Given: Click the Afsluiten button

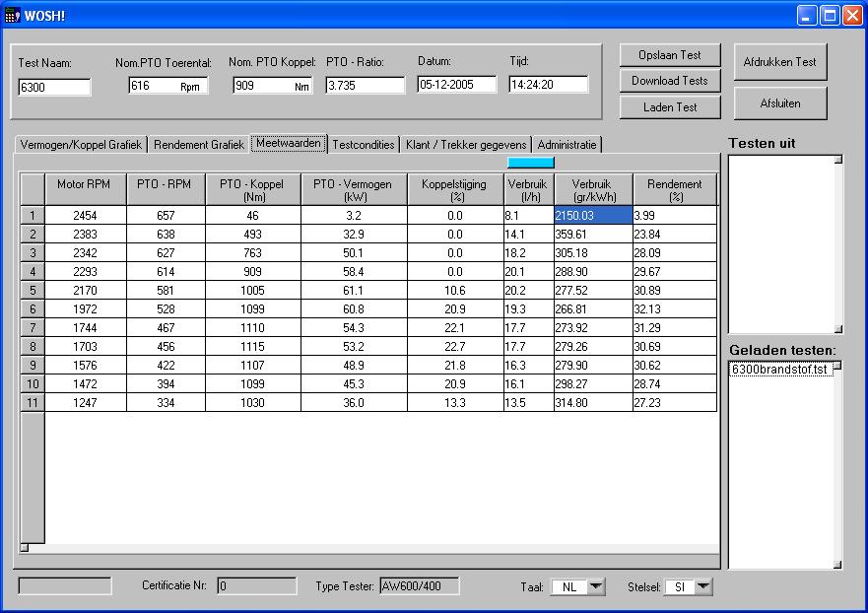Looking at the screenshot, I should 780,103.
